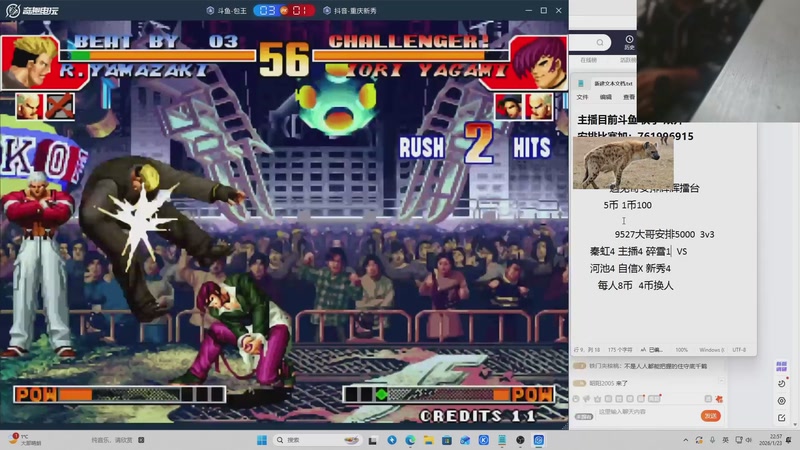The image size is (800, 450).
Task: Click the crossed-out defeated teammate portrait on left
Action: (x=60, y=106)
